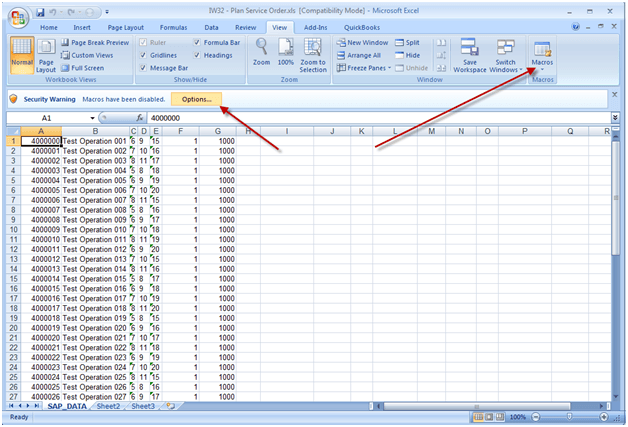Click the Save icon in Quick Access Toolbar
The width and height of the screenshot is (628, 427).
(x=40, y=12)
